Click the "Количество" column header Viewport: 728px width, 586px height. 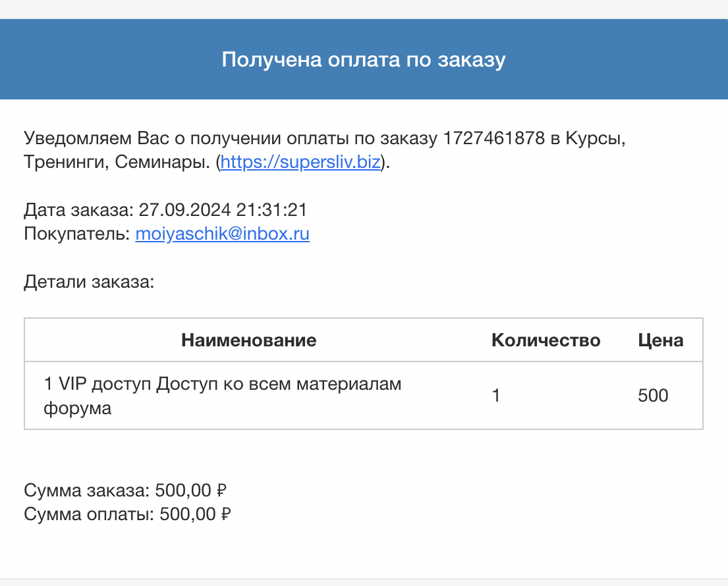pyautogui.click(x=546, y=340)
